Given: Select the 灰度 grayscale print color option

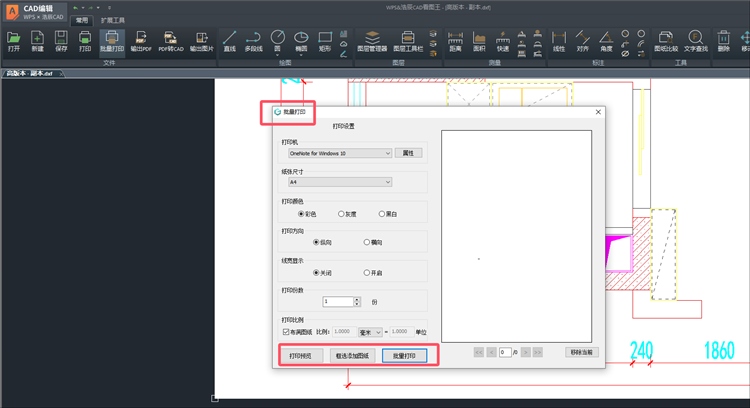Looking at the screenshot, I should [x=342, y=213].
